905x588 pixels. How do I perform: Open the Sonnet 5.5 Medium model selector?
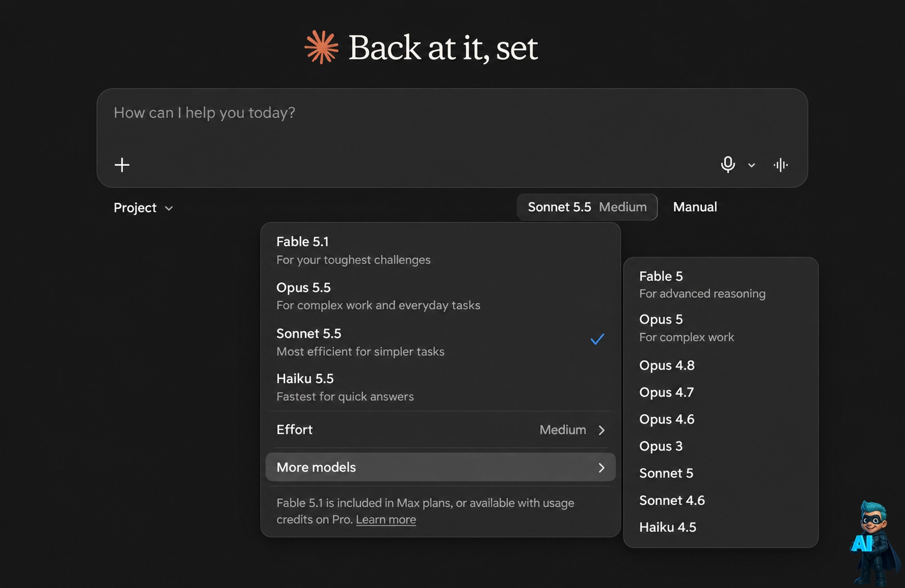587,207
